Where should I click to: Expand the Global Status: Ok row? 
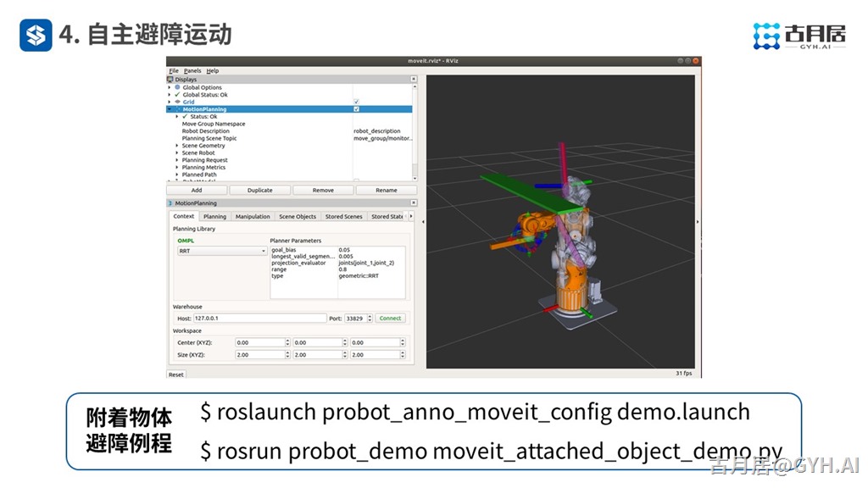coord(170,95)
